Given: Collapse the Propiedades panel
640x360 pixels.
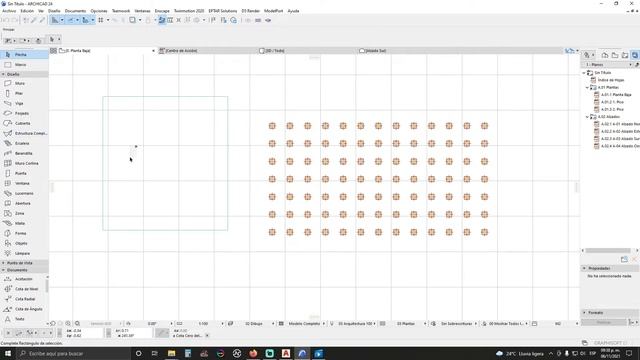Looking at the screenshot, I should tap(584, 268).
